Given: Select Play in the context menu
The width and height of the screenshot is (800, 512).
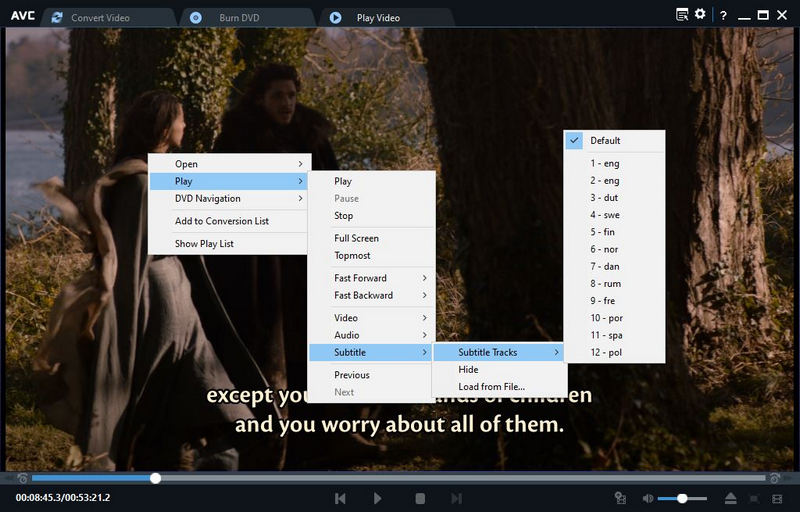Looking at the screenshot, I should pos(230,181).
